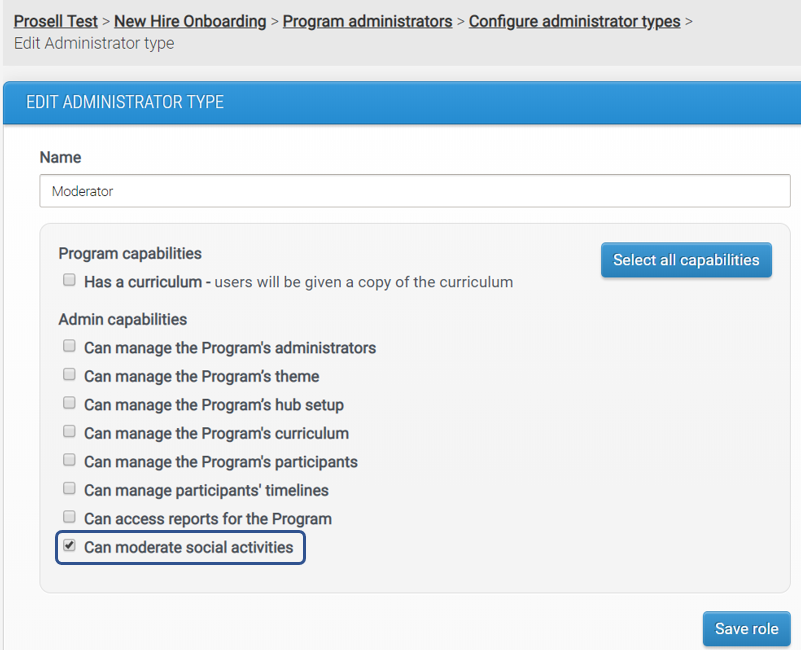The image size is (801, 650).
Task: Click the Save role button
Action: tap(746, 629)
